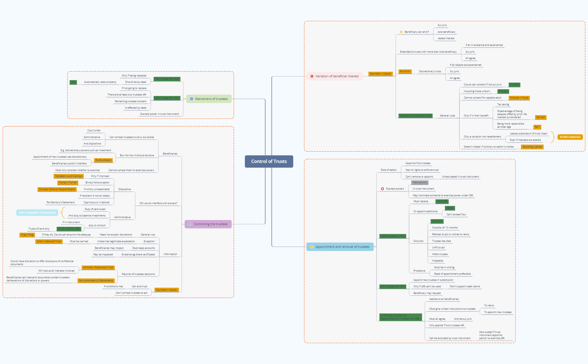Select the Goulding v James case label
588x364 pixels.
tap(532, 147)
